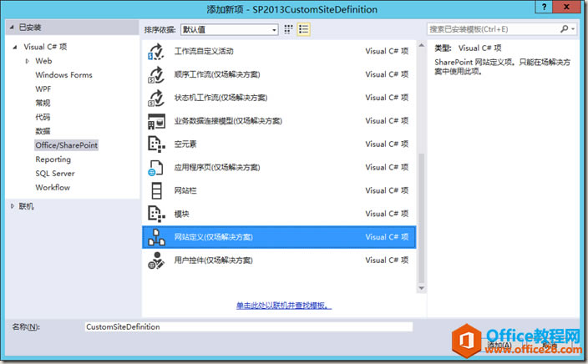This screenshot has height=364, width=588.
Task: Select Workflow category
Action: [x=53, y=188]
